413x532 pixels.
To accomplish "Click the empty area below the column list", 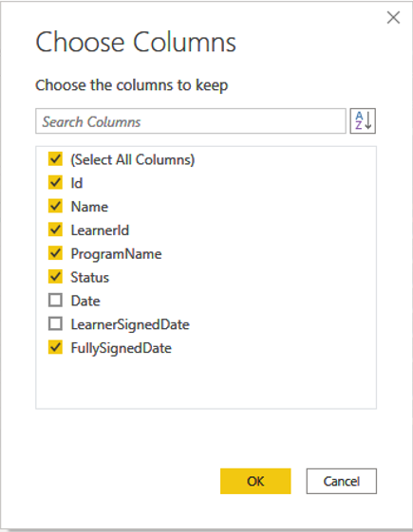I will pos(206,382).
